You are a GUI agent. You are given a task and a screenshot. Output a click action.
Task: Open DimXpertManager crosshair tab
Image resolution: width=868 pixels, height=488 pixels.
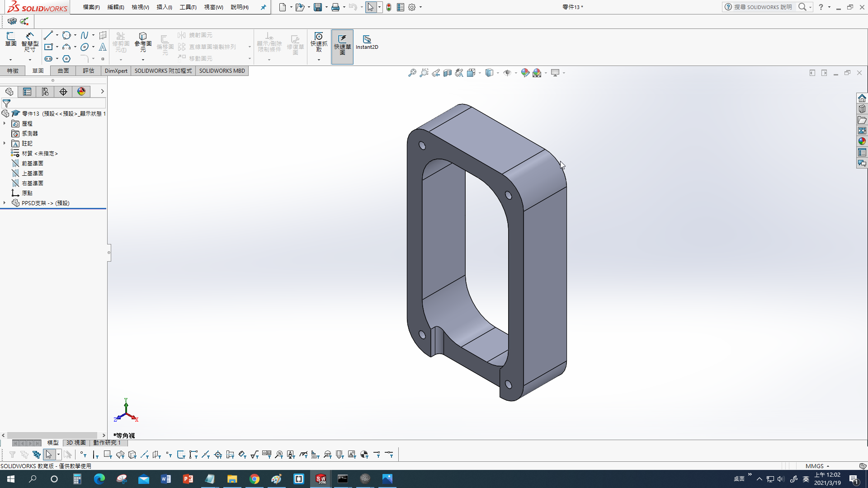coord(63,92)
